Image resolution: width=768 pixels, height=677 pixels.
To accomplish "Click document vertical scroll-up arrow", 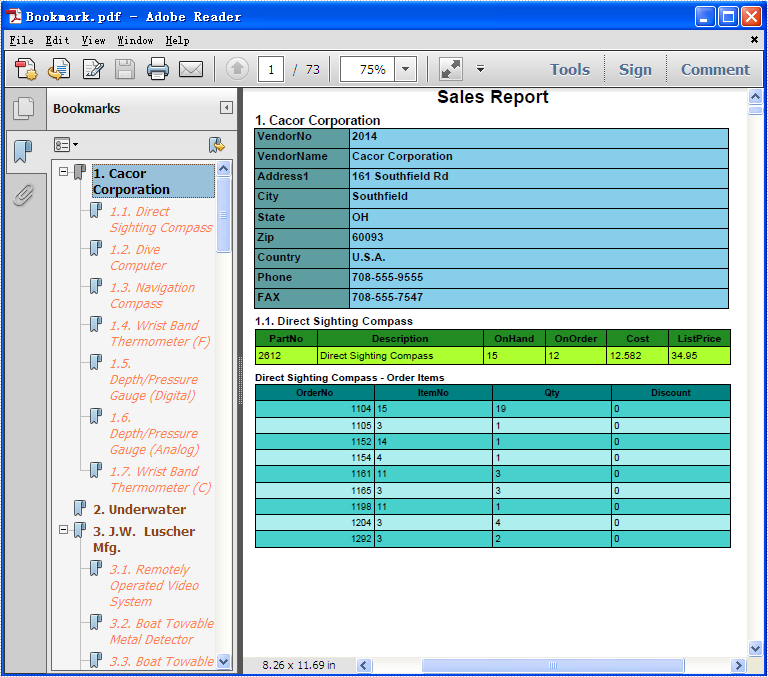I will coord(755,97).
